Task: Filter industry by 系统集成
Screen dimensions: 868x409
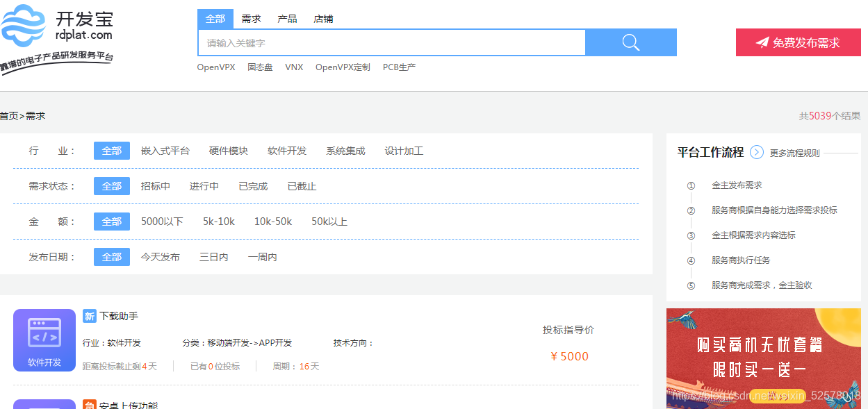Action: [345, 151]
